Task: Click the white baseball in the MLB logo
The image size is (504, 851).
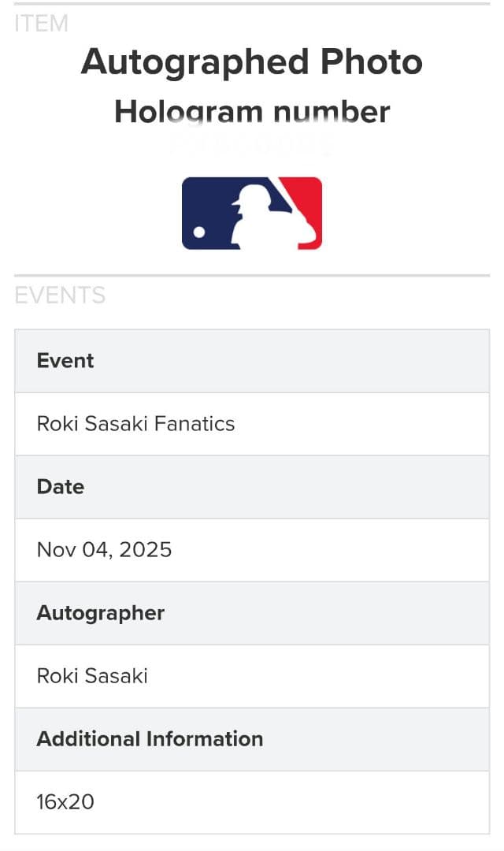Action: point(199,232)
